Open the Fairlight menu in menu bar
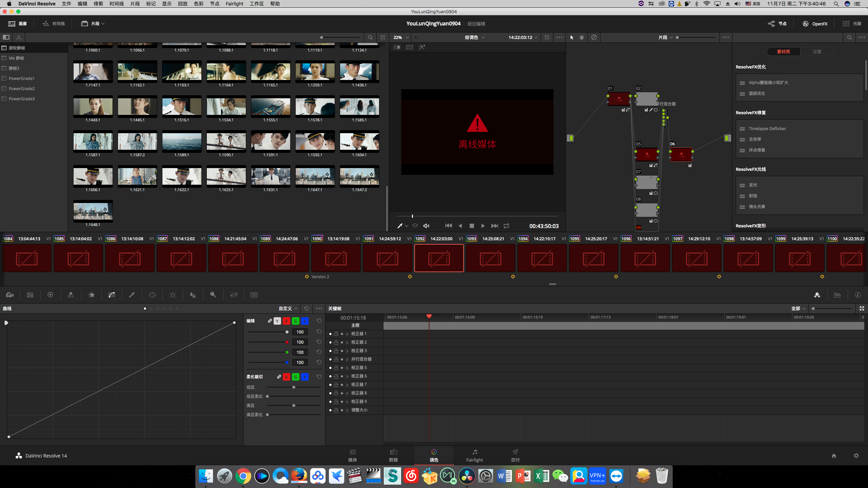 234,4
